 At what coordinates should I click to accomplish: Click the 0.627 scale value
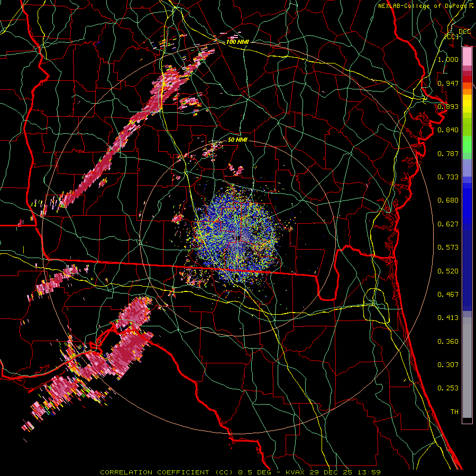point(448,224)
